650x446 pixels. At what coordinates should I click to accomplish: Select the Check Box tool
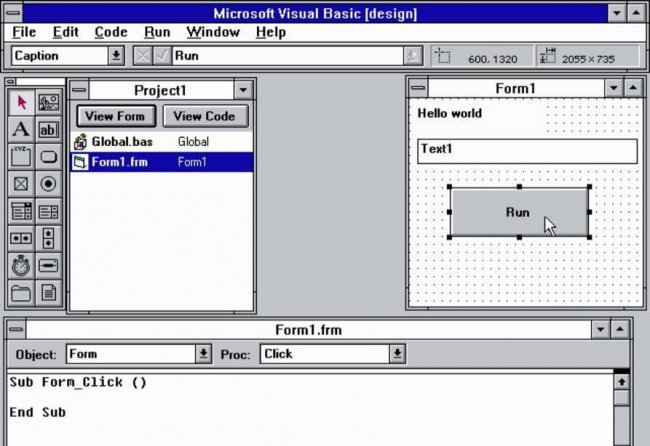(x=21, y=184)
